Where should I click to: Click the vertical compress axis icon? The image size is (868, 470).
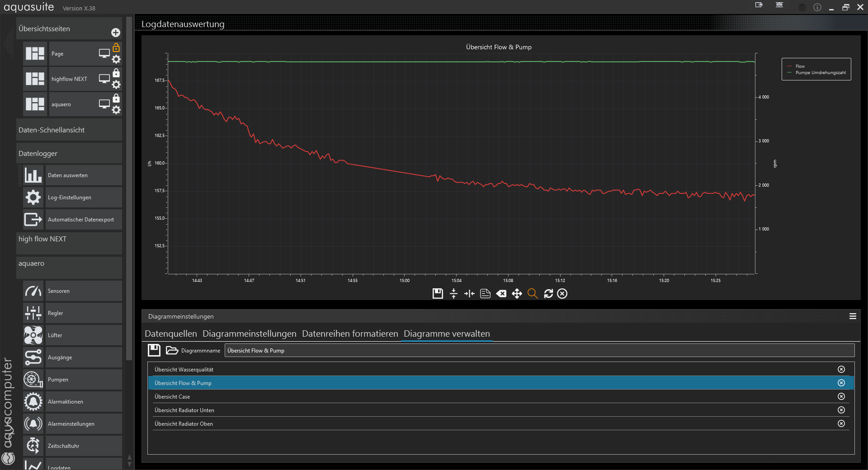click(453, 294)
